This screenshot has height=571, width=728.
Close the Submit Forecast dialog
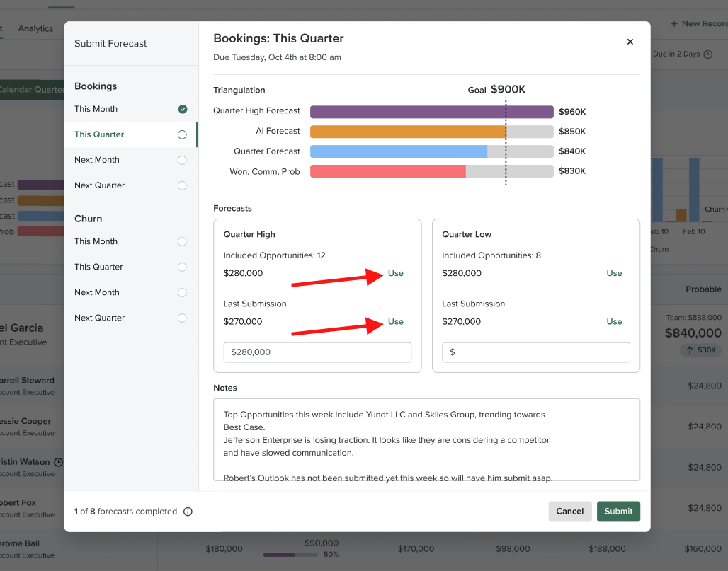point(630,42)
